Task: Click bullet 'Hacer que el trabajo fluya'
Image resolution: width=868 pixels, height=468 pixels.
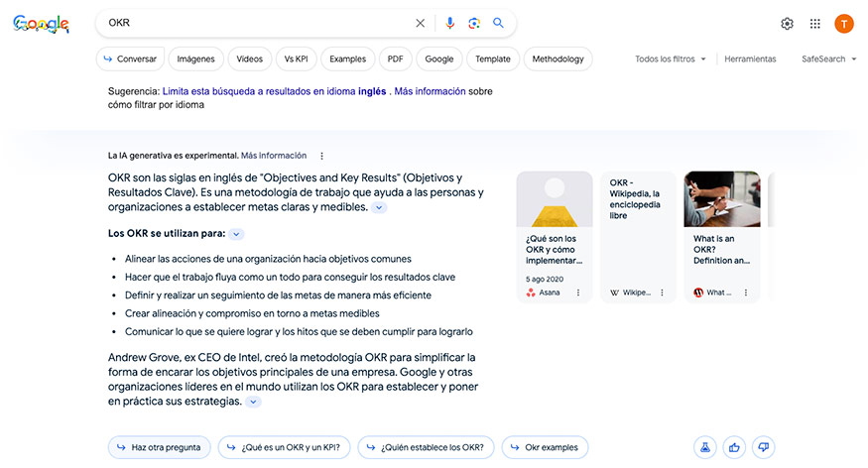Action: tap(290, 278)
